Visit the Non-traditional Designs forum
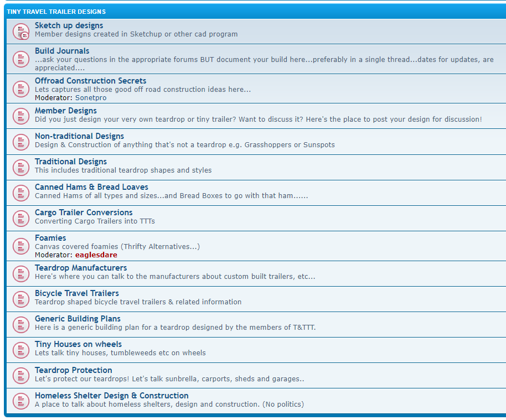The width and height of the screenshot is (506, 420). pyautogui.click(x=79, y=136)
